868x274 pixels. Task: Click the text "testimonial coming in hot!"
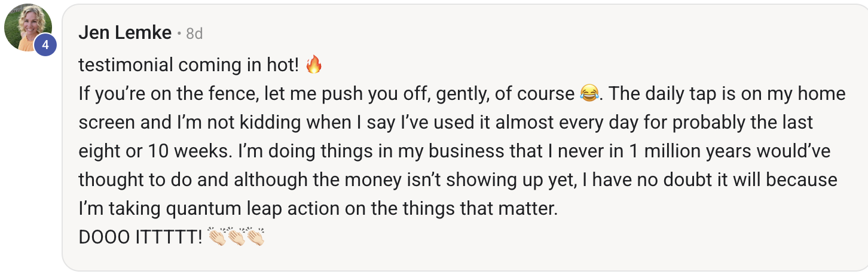coord(188,65)
